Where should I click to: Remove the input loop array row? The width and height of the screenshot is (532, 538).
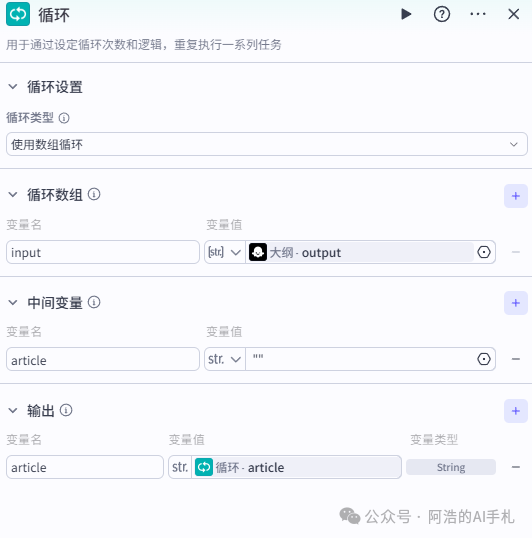pos(516,252)
